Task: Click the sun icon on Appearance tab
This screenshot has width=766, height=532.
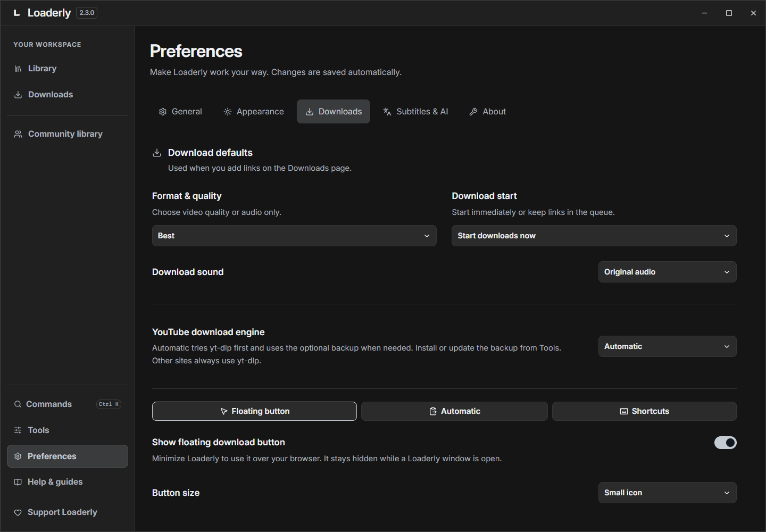Action: click(x=228, y=112)
